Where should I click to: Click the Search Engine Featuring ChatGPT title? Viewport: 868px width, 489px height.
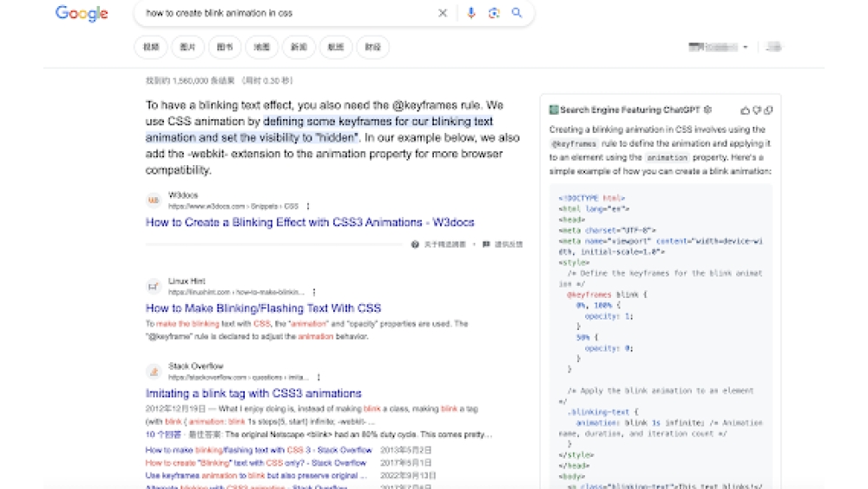(630, 109)
